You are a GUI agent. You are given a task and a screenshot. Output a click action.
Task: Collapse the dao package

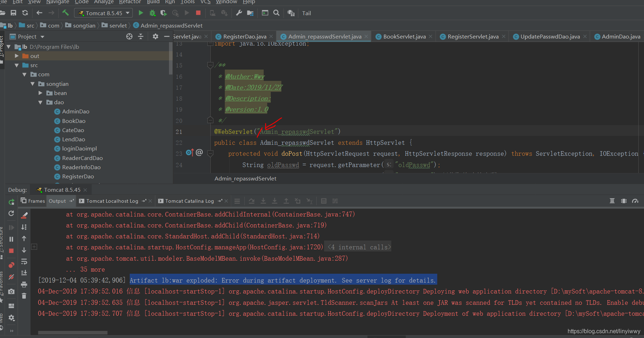[40, 102]
